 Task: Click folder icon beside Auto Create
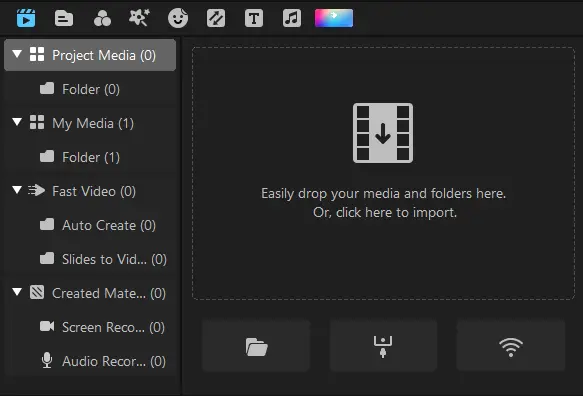click(47, 224)
